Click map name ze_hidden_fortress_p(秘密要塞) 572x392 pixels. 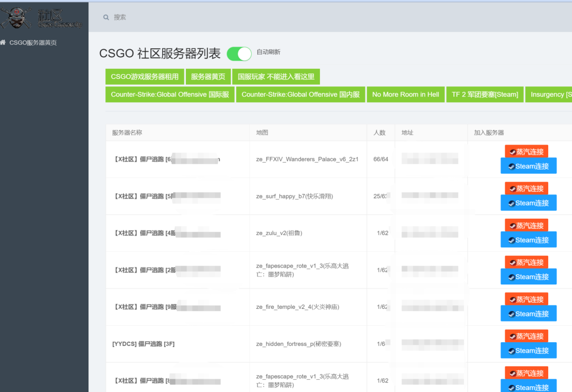click(x=298, y=343)
